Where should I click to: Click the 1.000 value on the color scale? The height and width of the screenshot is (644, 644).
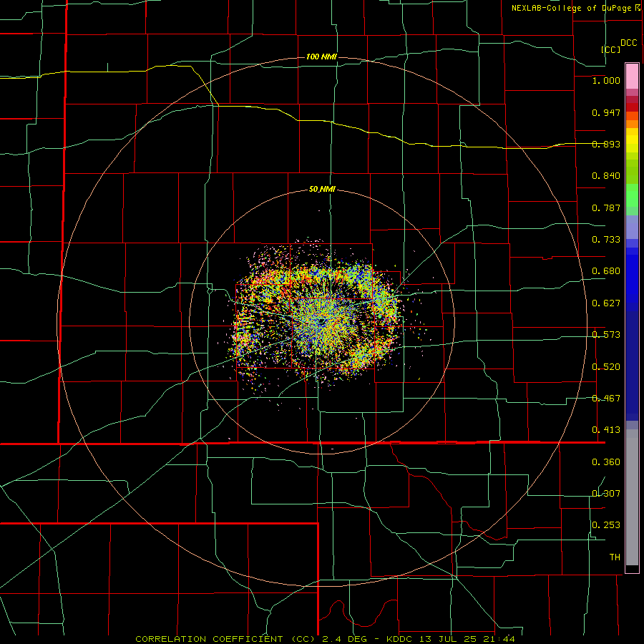point(606,80)
